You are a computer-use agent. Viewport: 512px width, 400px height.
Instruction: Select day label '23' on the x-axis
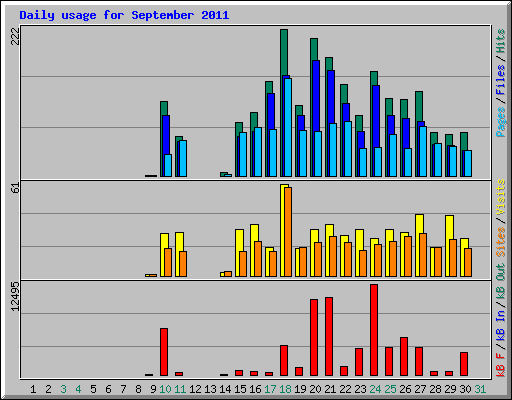coord(360,389)
